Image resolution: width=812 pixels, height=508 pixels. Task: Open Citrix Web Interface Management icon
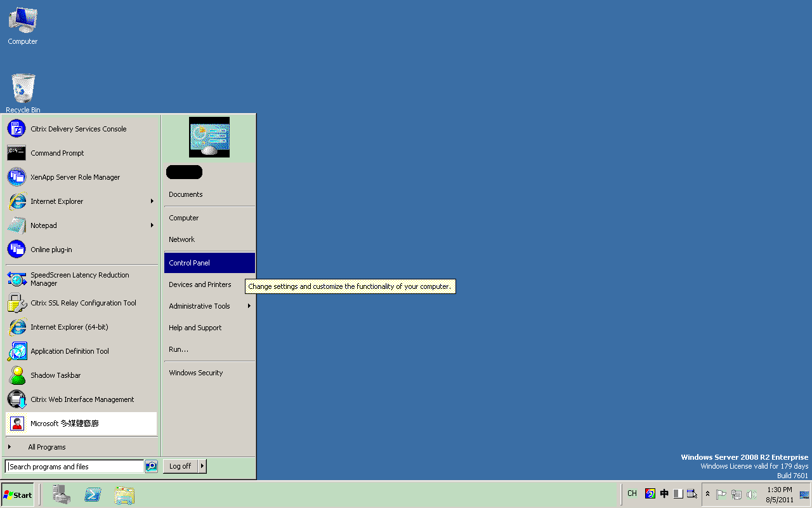point(16,399)
